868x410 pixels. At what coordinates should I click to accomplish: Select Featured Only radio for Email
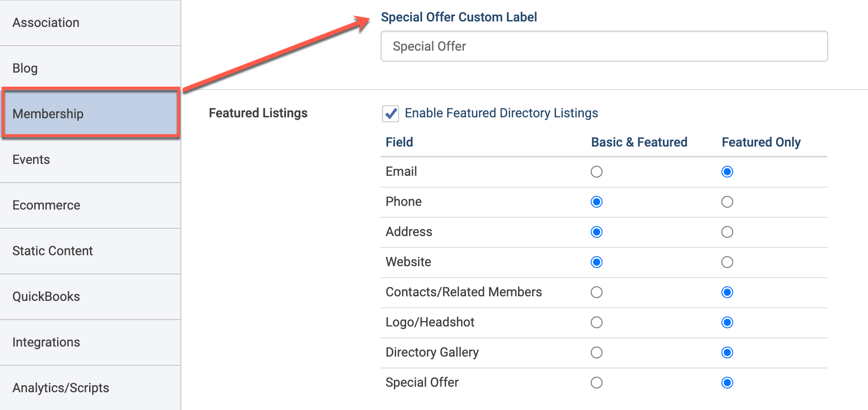pyautogui.click(x=727, y=172)
